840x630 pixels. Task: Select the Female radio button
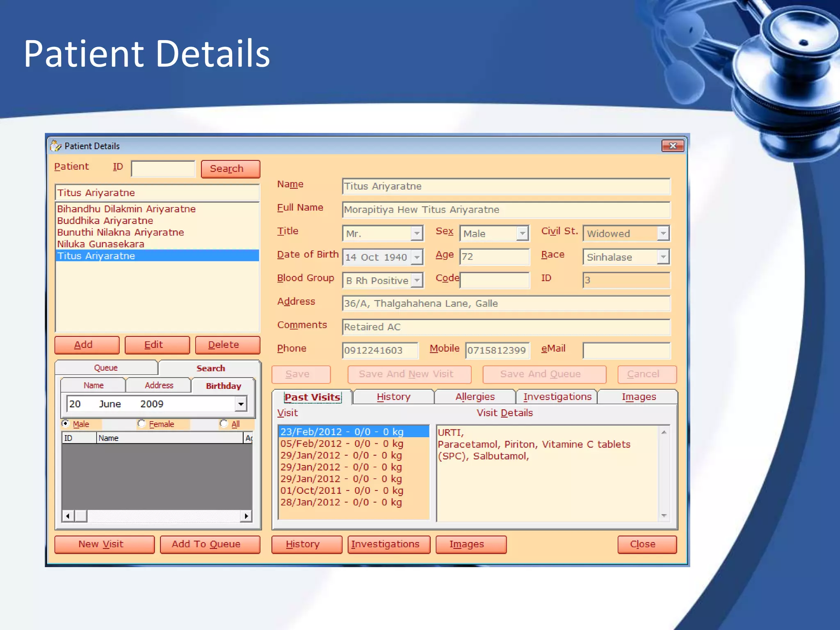(x=142, y=423)
